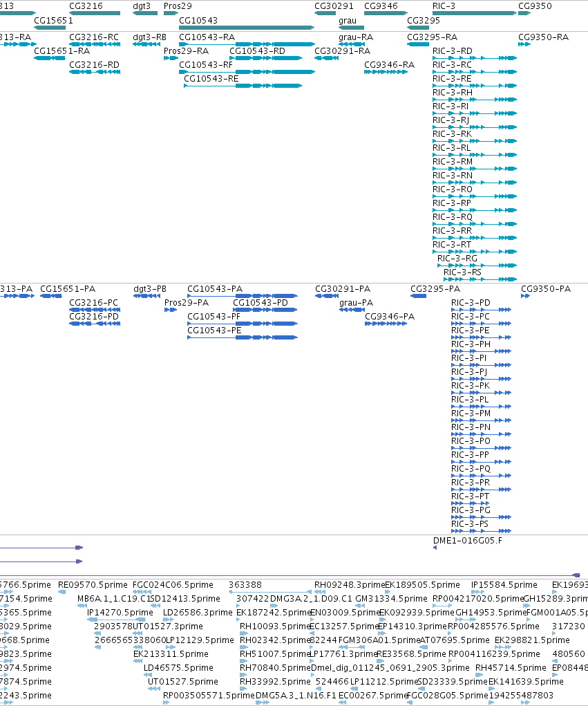Click transcript Pros29-RA

click(x=187, y=51)
